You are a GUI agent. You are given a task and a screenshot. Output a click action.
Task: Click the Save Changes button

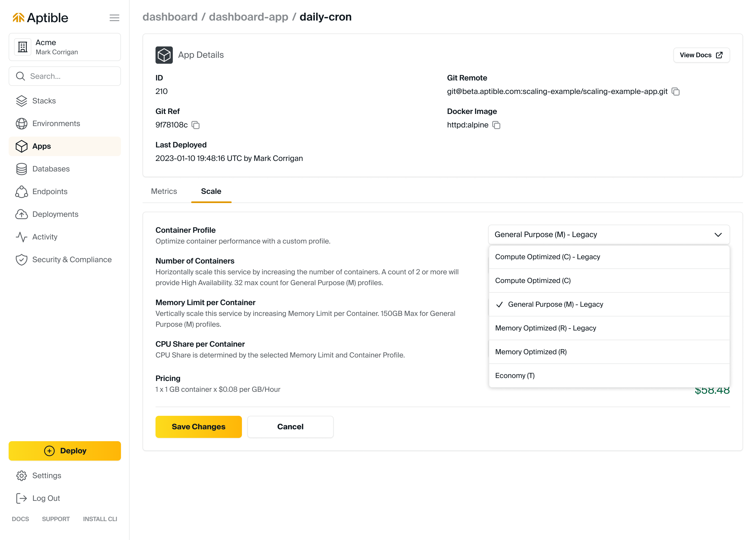coord(198,427)
